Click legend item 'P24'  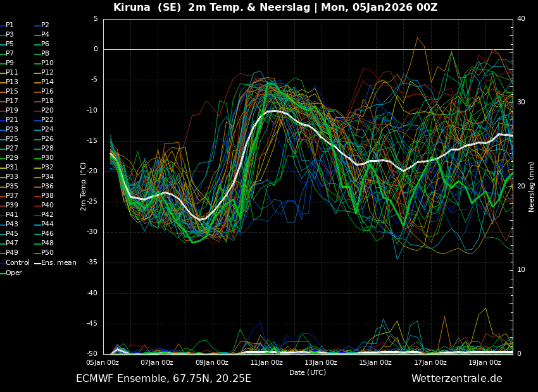(44, 129)
